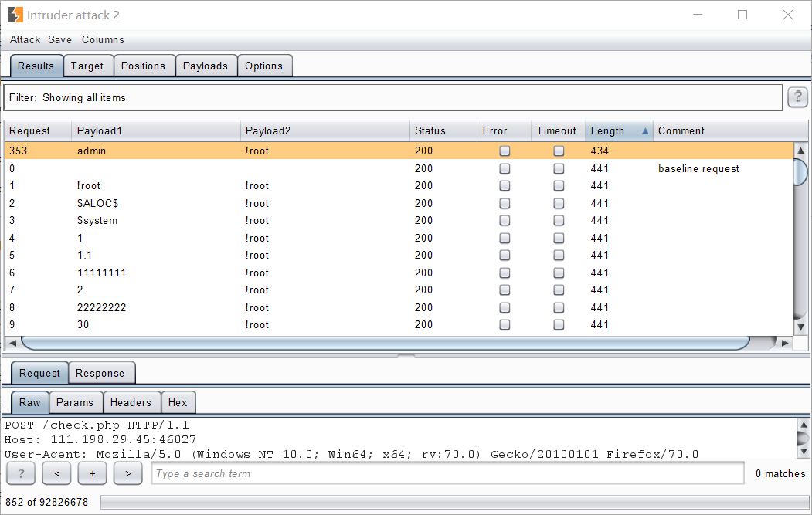Click horizontal scrollbar left arrow
812x515 pixels.
pyautogui.click(x=12, y=343)
